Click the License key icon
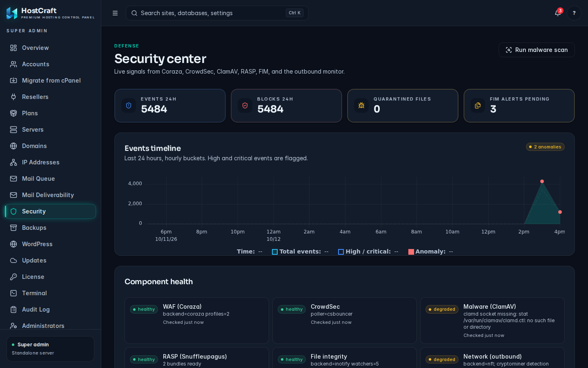The width and height of the screenshot is (588, 368). pos(13,277)
